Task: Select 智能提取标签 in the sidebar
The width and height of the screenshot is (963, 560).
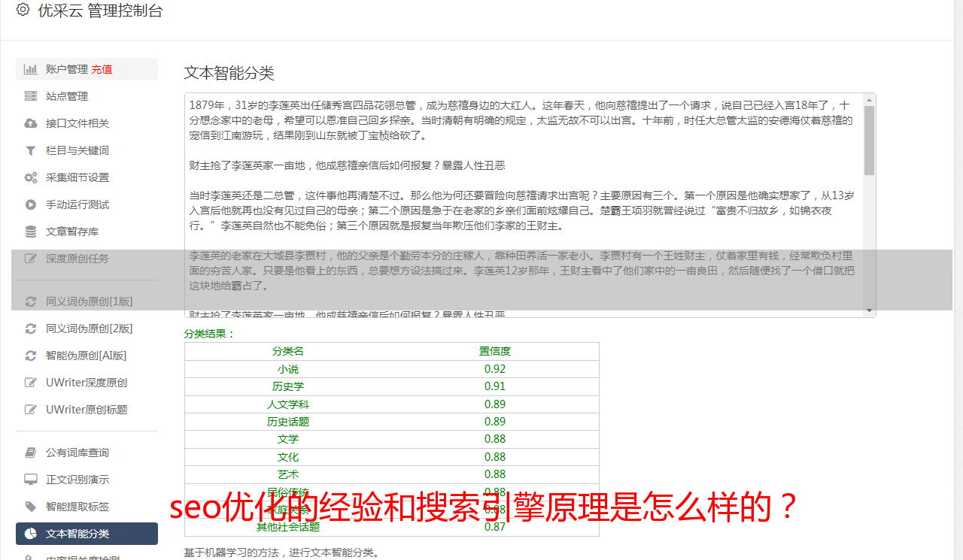Action: click(87, 507)
